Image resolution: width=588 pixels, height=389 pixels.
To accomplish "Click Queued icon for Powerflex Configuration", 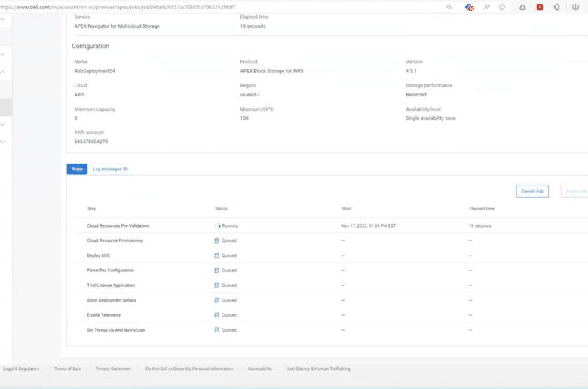I will [x=217, y=271].
